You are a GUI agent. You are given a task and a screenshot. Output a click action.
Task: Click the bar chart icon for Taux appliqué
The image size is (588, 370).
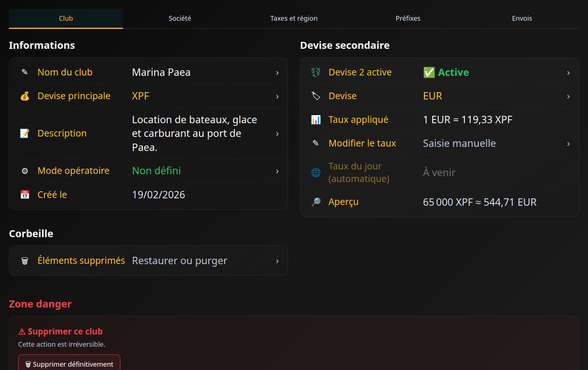click(x=316, y=120)
